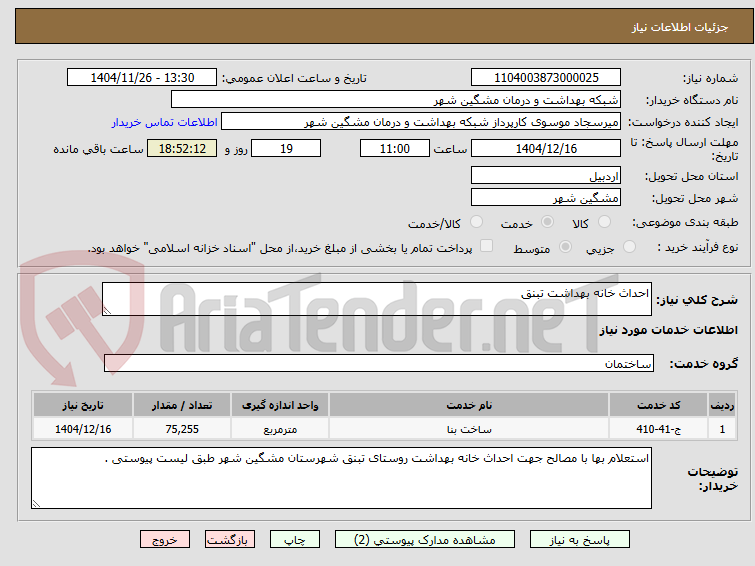Viewport: 755px width, 566px height.
Task: Click the گروه خدمت field ساختمان
Action: click(x=379, y=363)
